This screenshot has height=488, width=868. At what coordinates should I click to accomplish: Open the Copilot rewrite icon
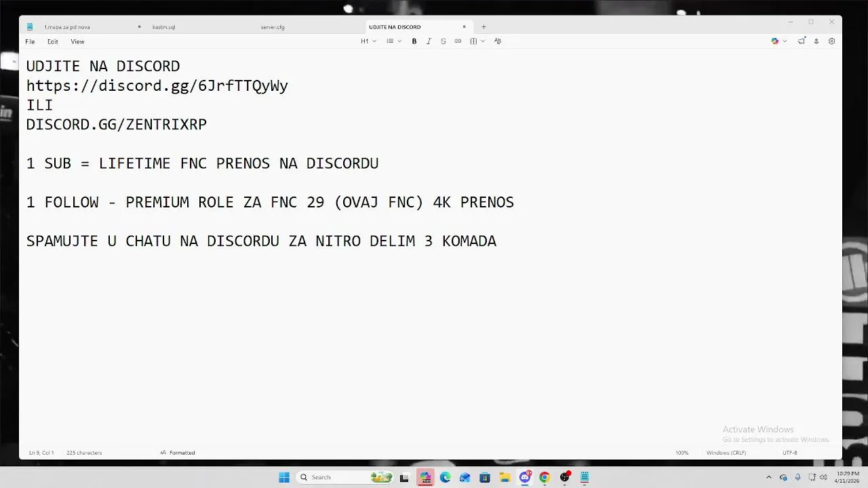click(x=775, y=41)
